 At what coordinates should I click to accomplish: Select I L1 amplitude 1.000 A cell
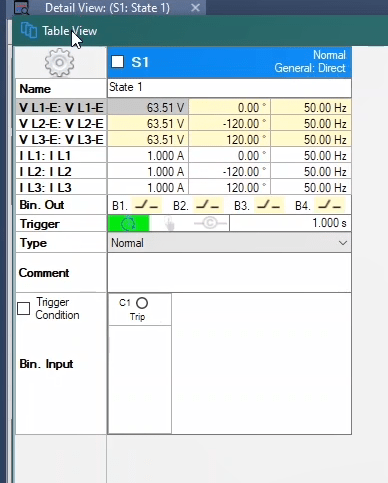[148, 155]
